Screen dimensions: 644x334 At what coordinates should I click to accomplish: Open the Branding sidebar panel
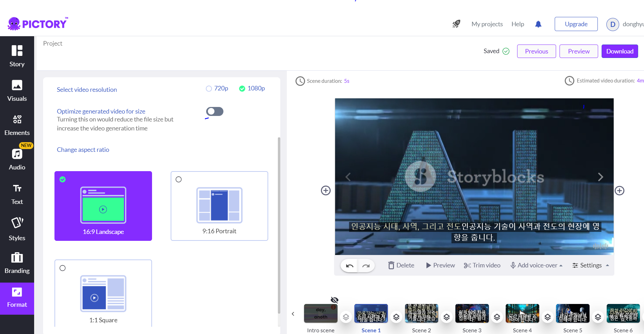[x=17, y=263]
